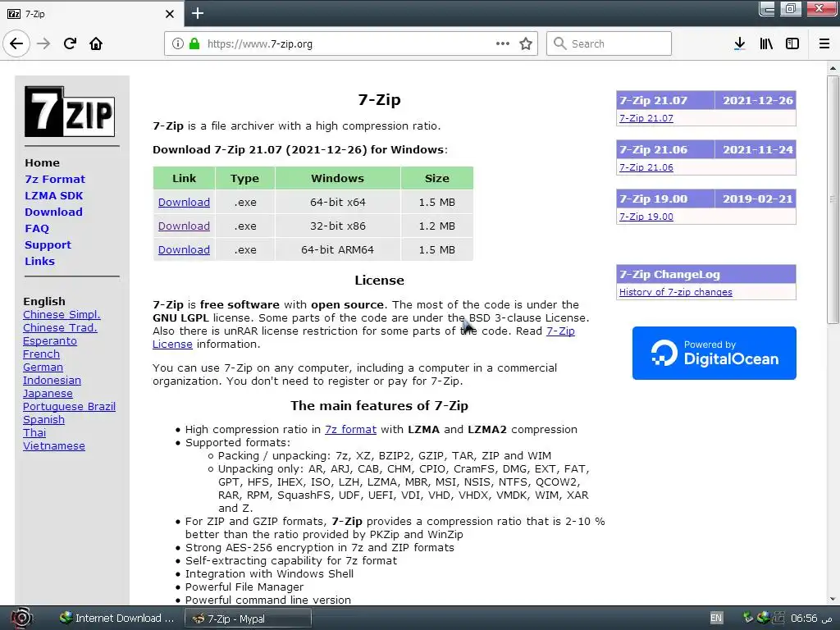The width and height of the screenshot is (840, 630).
Task: Open page actions three-dots menu
Action: pos(503,43)
